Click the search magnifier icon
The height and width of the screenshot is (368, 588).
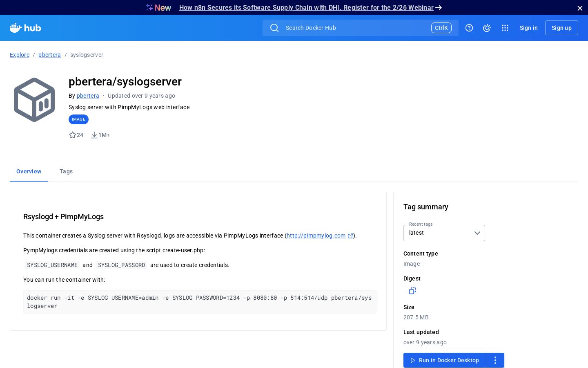[274, 28]
